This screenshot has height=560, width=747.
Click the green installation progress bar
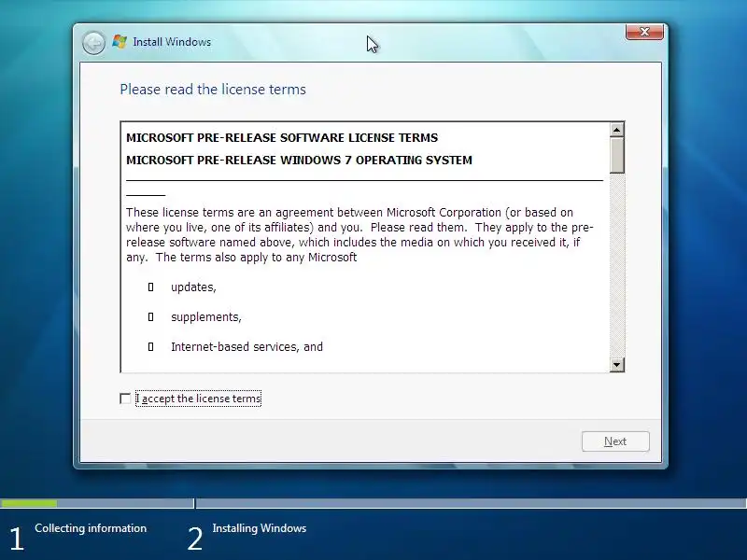[29, 503]
